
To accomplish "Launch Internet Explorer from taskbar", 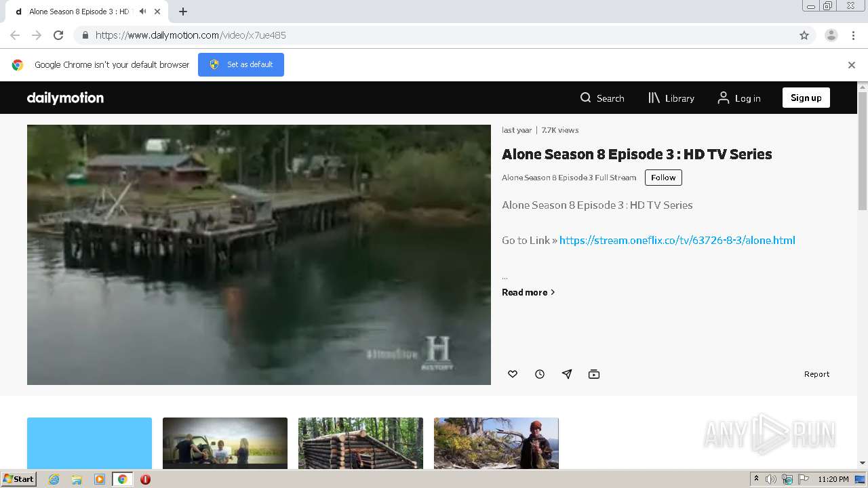I will click(x=54, y=479).
